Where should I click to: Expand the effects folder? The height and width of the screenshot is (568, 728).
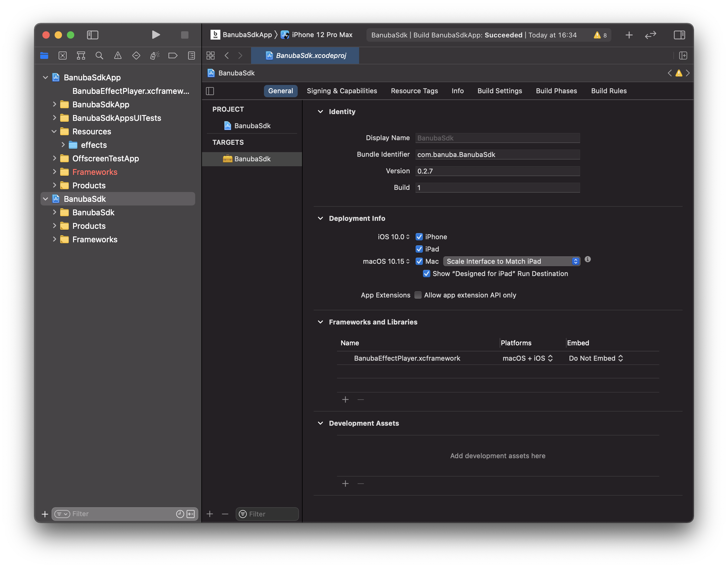tap(63, 145)
